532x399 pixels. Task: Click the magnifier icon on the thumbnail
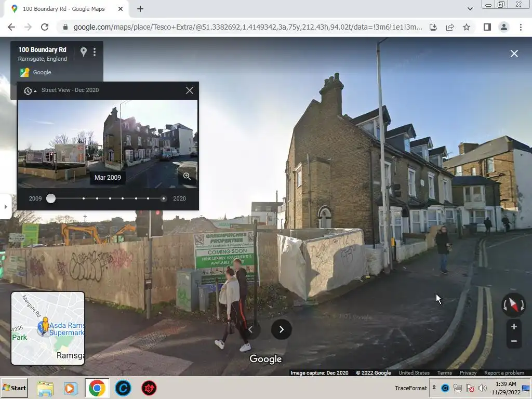[x=187, y=176]
